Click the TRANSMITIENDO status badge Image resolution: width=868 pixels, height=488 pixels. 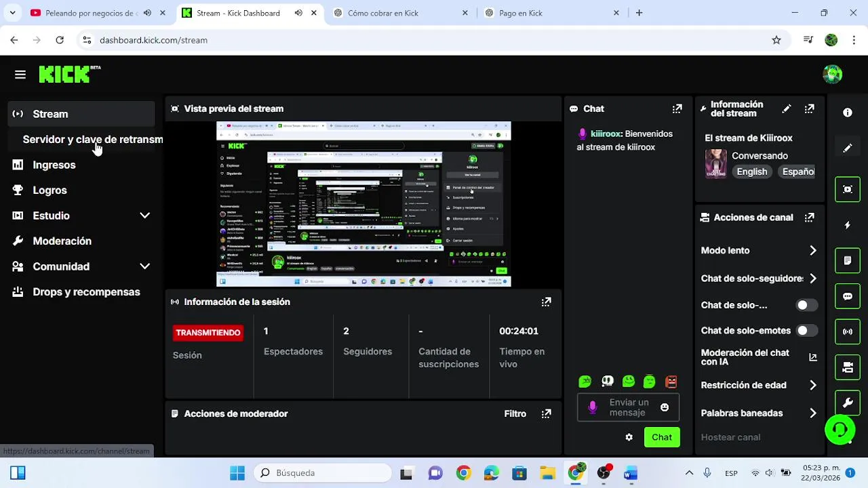[x=208, y=333]
